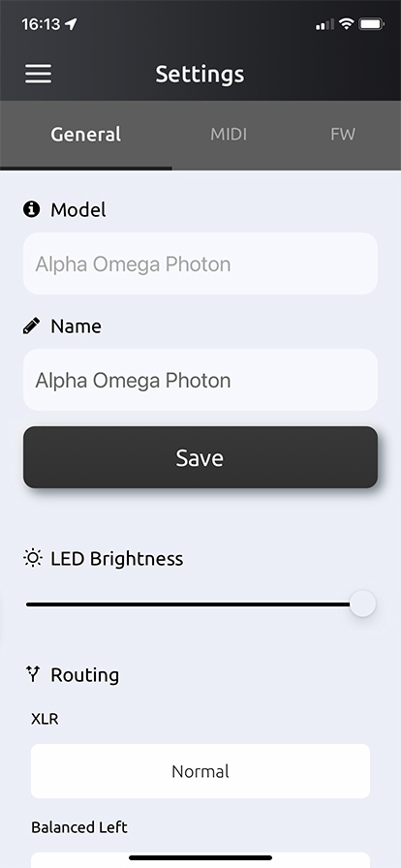Image resolution: width=401 pixels, height=868 pixels.
Task: Open the FW tab
Action: click(343, 135)
